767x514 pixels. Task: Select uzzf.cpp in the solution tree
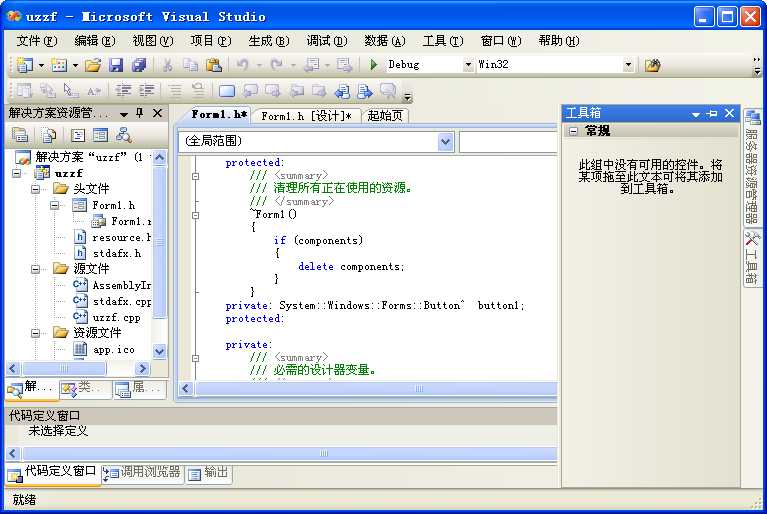pos(116,318)
